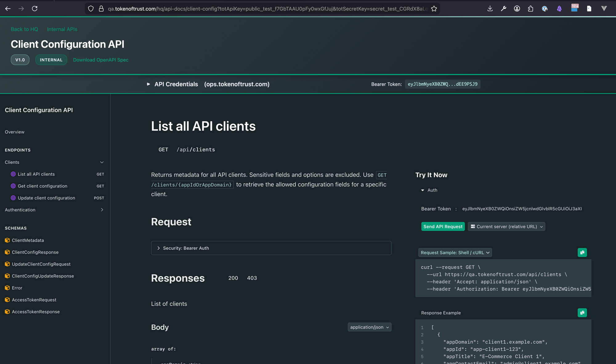Click the endpoint icon beside Update client configuration
The height and width of the screenshot is (364, 616).
(13, 198)
